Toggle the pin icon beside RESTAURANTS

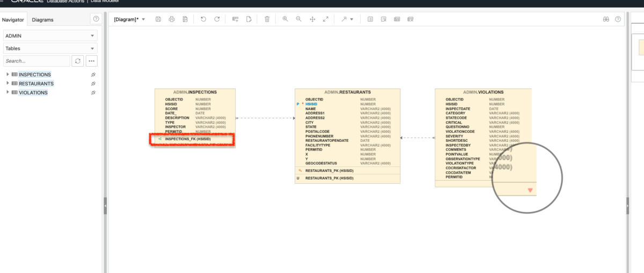(x=93, y=84)
